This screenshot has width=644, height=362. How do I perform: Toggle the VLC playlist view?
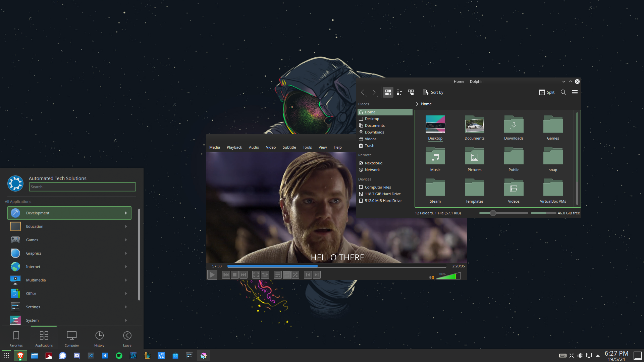(278, 275)
